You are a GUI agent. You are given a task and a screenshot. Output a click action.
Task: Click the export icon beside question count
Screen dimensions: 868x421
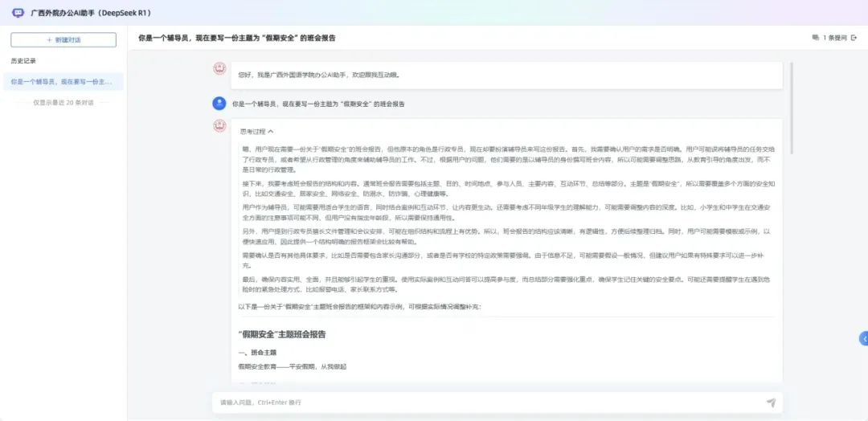[x=854, y=38]
